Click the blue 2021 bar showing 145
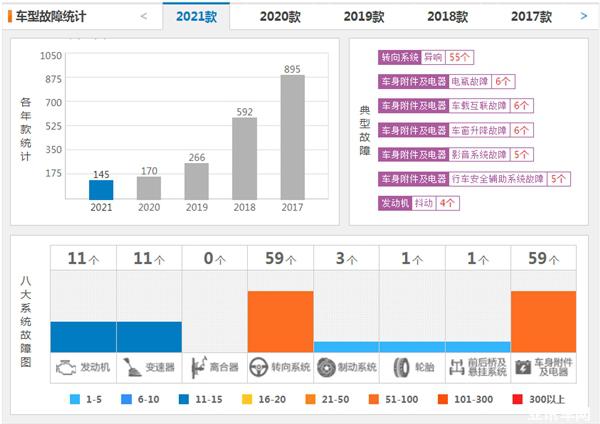The width and height of the screenshot is (600, 424). (x=101, y=189)
